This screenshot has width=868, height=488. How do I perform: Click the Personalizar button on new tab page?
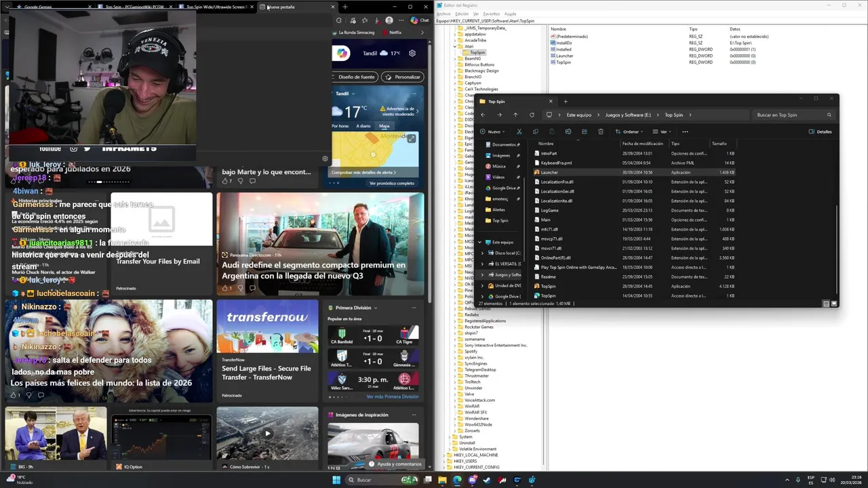click(x=402, y=77)
